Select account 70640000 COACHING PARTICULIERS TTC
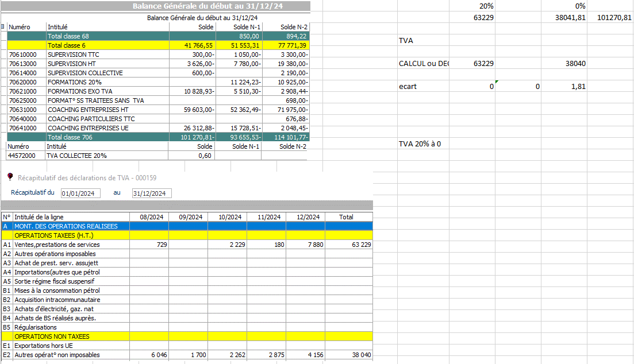Screen dimensions: 634x364 coord(158,119)
